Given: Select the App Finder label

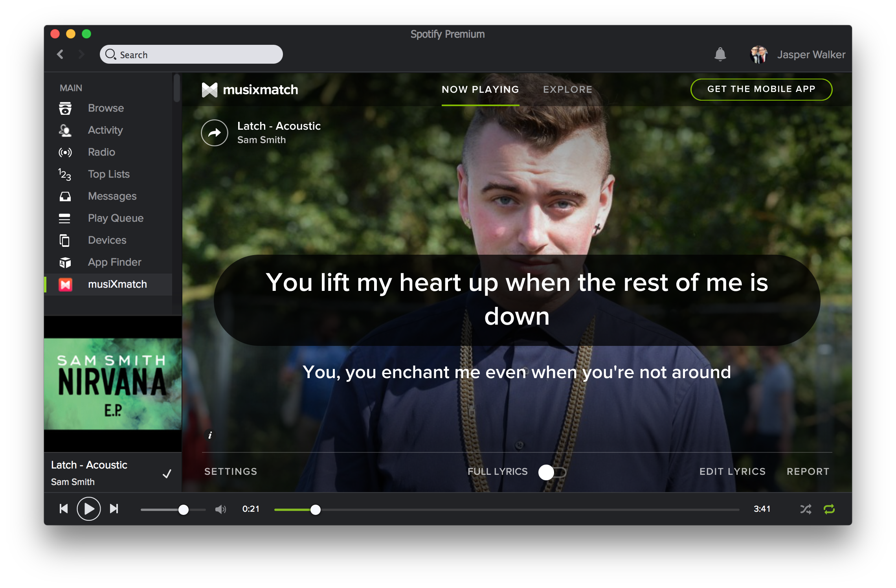Looking at the screenshot, I should click(x=115, y=262).
